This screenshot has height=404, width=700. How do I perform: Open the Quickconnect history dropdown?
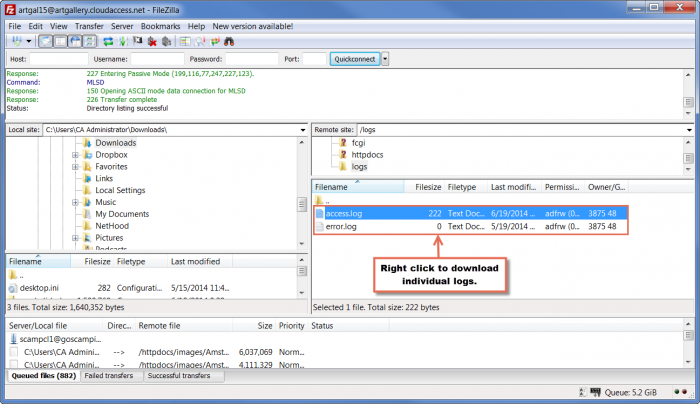(x=385, y=59)
